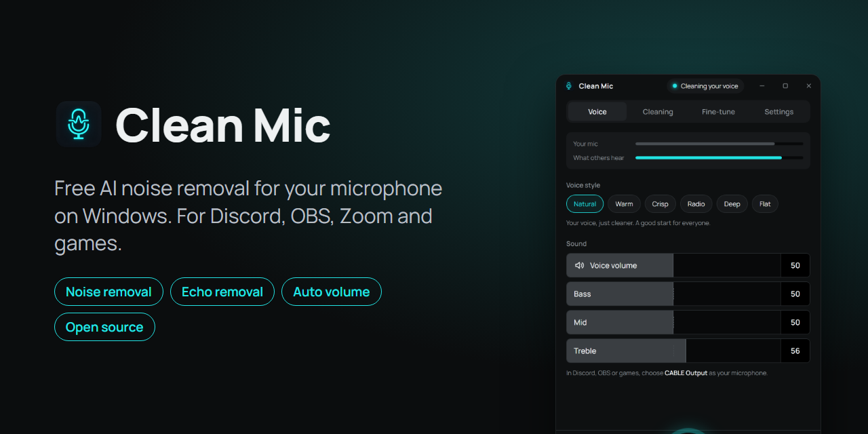Click the green status dot beside Cleaning your voice
This screenshot has width=868, height=434.
pyautogui.click(x=675, y=86)
